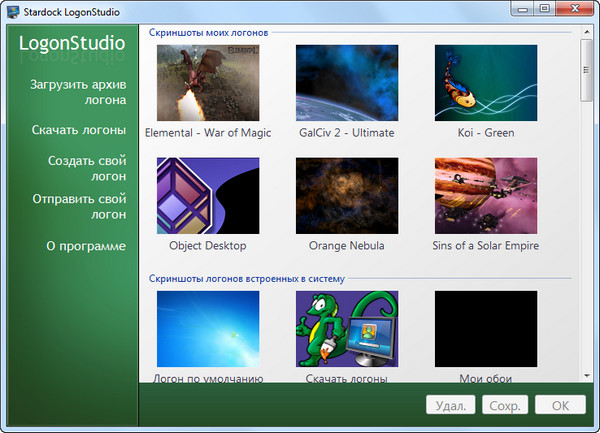Click the Сохр. button
Image resolution: width=600 pixels, height=433 pixels.
pos(505,405)
